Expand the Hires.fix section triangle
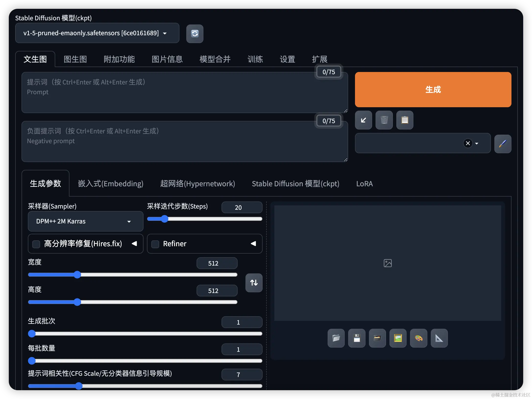 coord(134,244)
